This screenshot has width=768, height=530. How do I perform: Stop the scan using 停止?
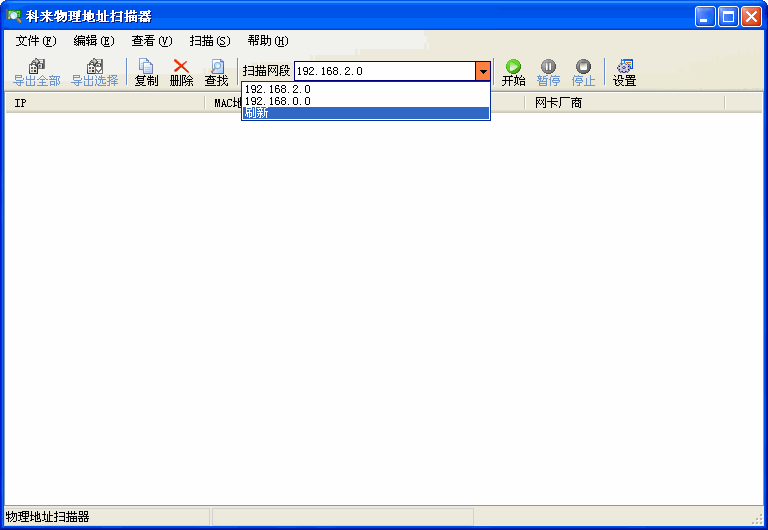click(x=583, y=72)
